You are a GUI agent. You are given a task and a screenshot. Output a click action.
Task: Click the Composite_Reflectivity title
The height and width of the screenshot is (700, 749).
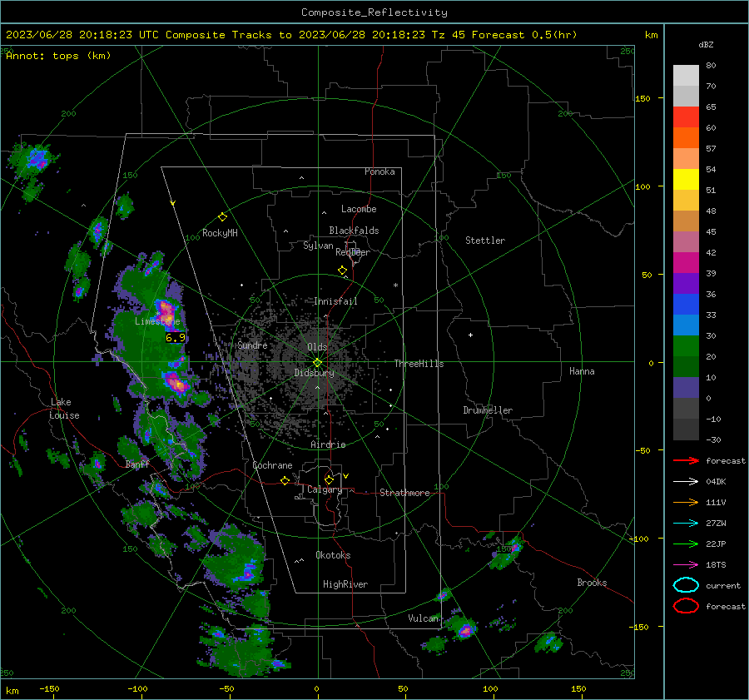pos(374,12)
